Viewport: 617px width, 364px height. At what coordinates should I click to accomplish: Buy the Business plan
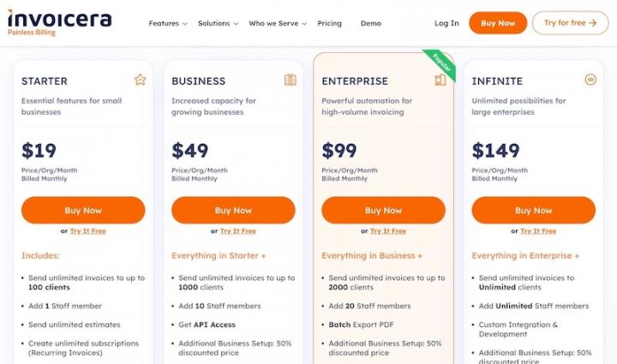tap(233, 210)
